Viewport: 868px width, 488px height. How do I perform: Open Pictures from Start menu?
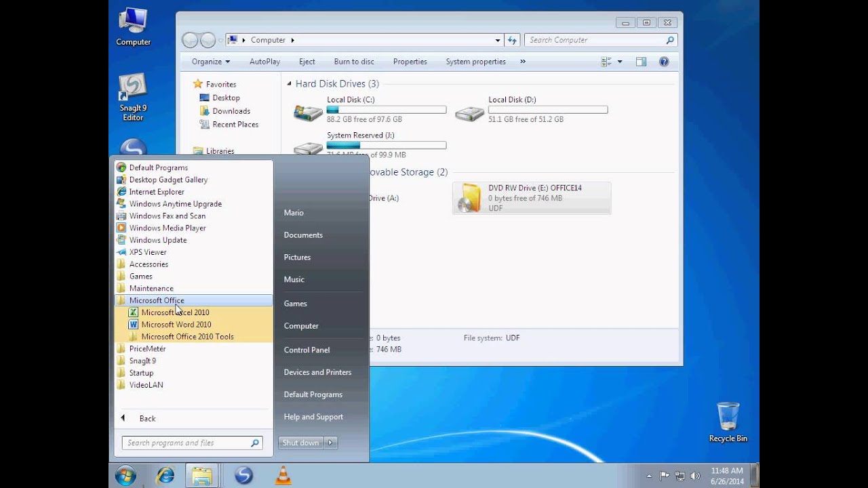tap(297, 258)
